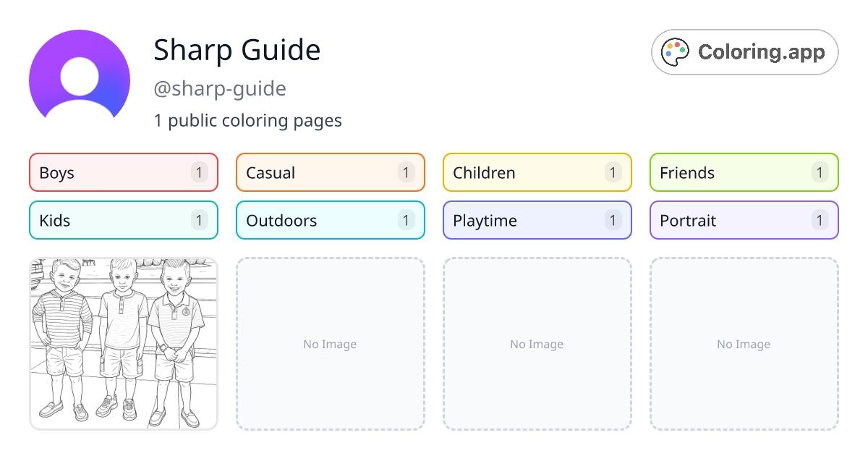Choose the Children tag

(x=537, y=172)
